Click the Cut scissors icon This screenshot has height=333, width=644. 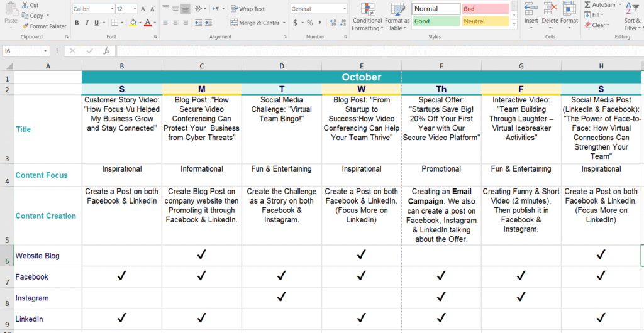[x=25, y=5]
